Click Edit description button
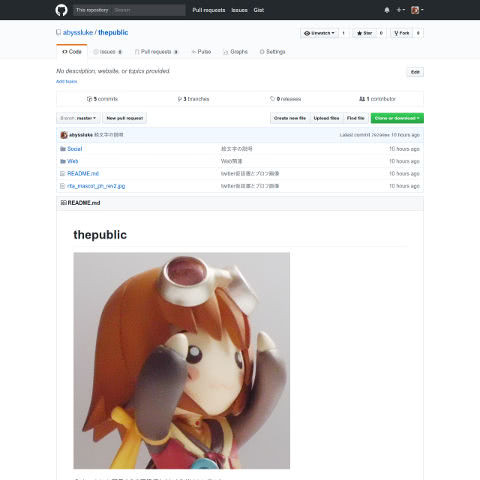The height and width of the screenshot is (480, 480). pos(415,72)
